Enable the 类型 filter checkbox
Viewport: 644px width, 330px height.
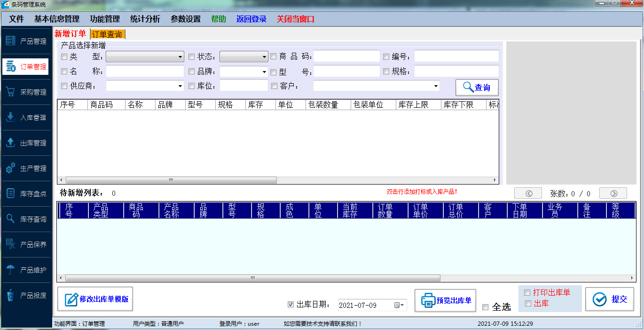(x=64, y=57)
